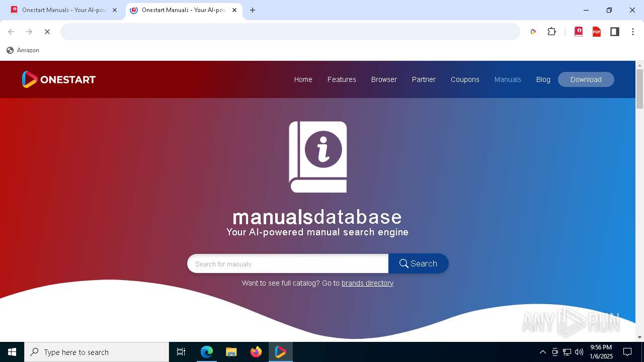Open the Partner page
The width and height of the screenshot is (644, 362).
424,79
